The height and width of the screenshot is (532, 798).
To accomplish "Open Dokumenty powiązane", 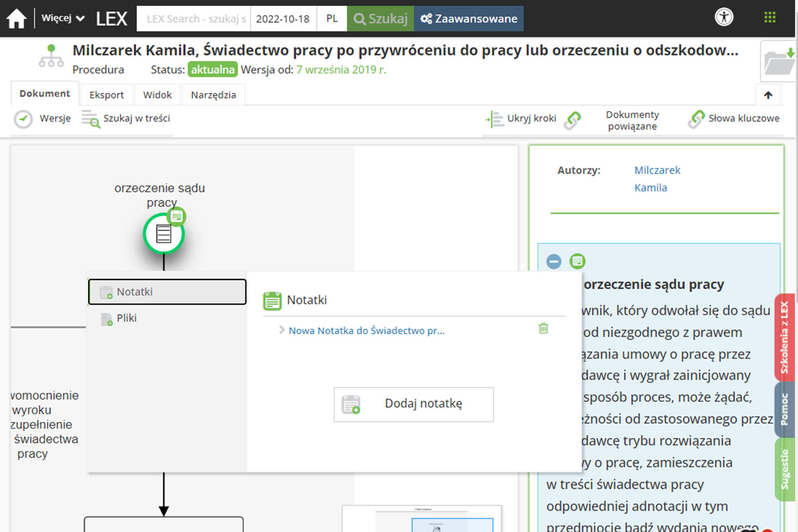I will 632,120.
